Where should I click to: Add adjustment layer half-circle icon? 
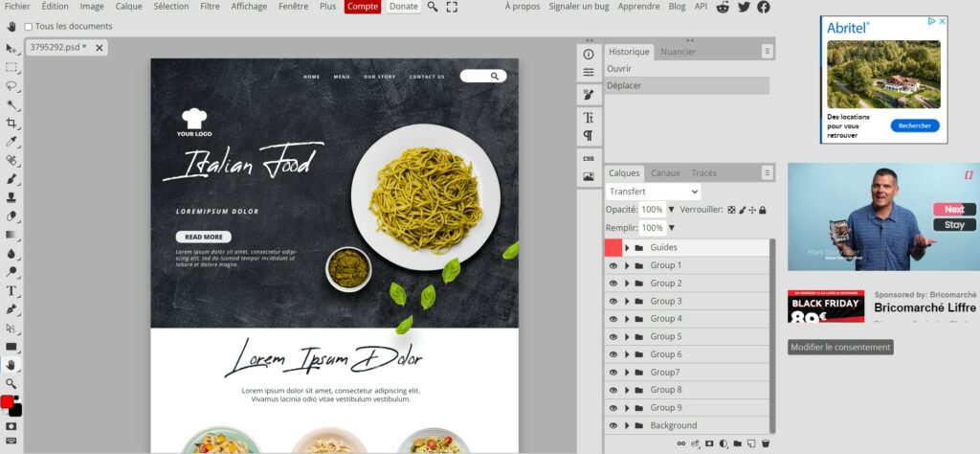(724, 443)
